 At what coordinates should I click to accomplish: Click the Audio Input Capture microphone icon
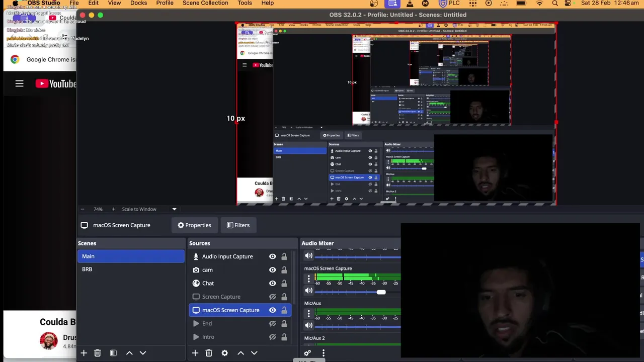[196, 256]
